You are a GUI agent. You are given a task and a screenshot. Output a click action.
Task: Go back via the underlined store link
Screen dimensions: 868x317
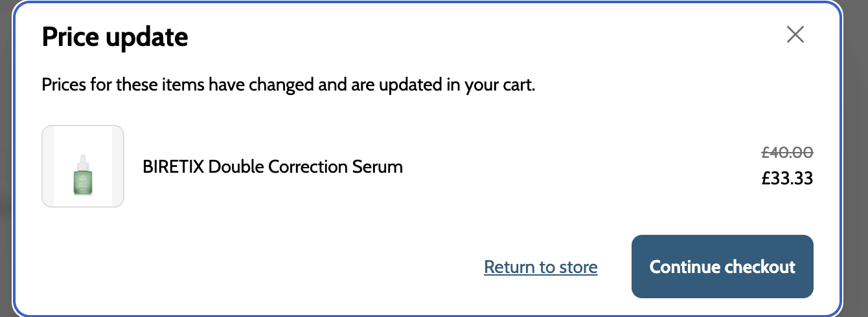(540, 267)
